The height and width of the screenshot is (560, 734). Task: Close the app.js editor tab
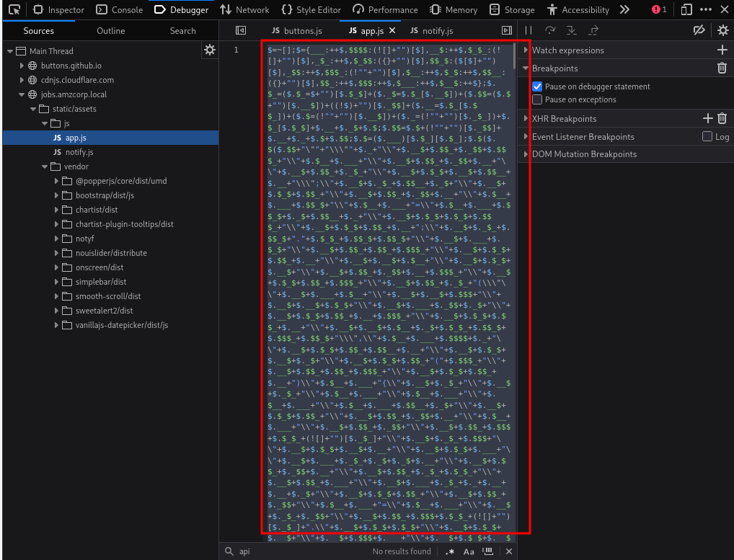[392, 30]
